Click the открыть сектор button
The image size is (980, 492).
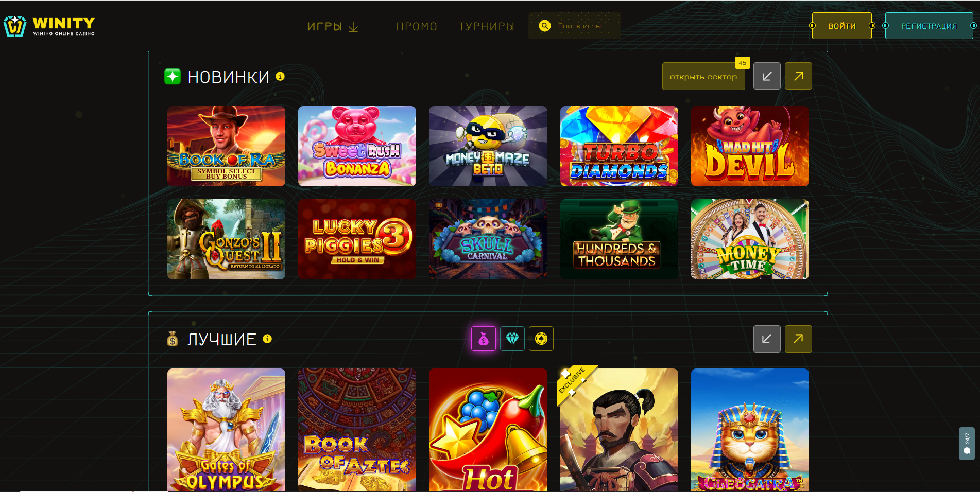[703, 76]
